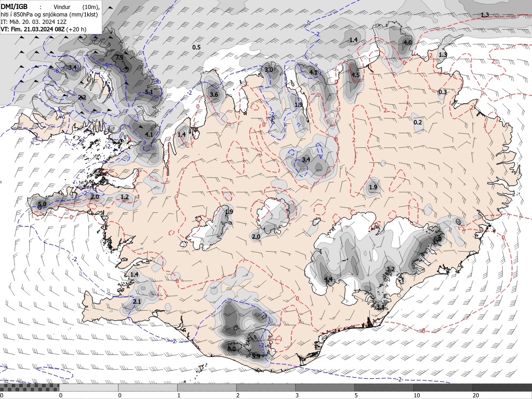Click the legend scale number 5

pyautogui.click(x=356, y=395)
